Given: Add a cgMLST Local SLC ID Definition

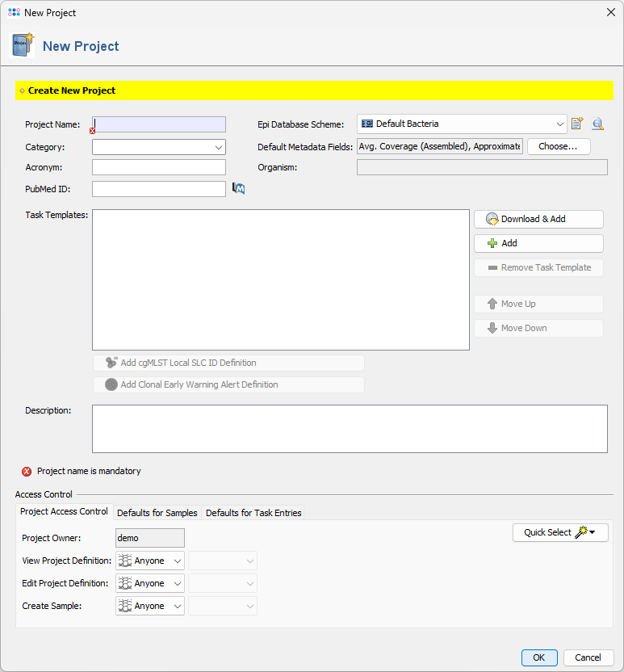Looking at the screenshot, I should (x=228, y=362).
